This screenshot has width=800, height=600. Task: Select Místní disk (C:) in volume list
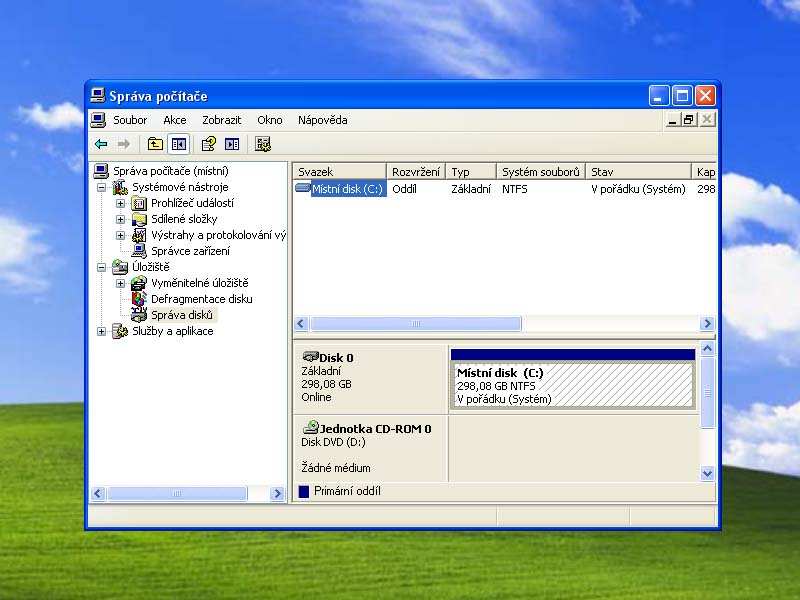347,189
